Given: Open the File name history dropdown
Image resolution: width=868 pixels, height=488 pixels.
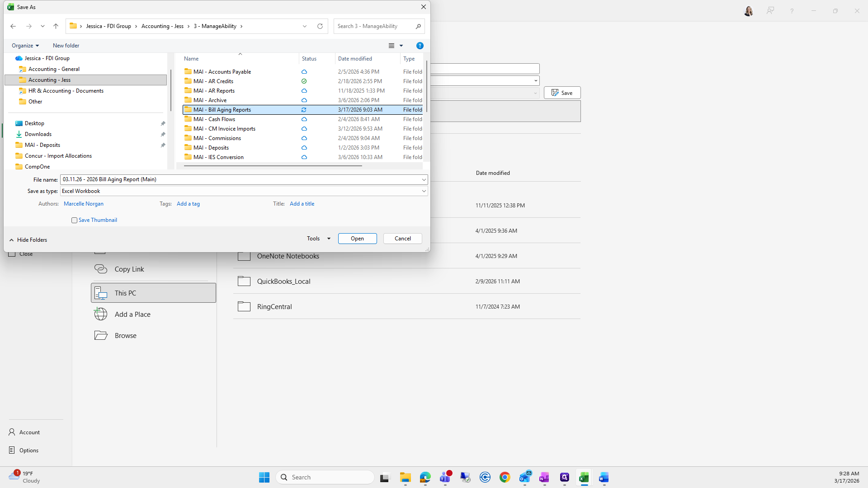Looking at the screenshot, I should pos(424,179).
